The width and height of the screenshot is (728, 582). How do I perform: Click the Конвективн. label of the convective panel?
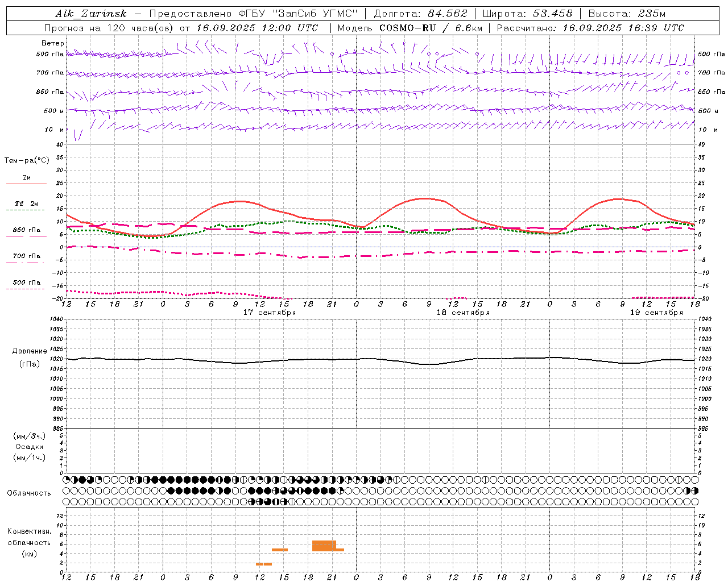coord(30,531)
